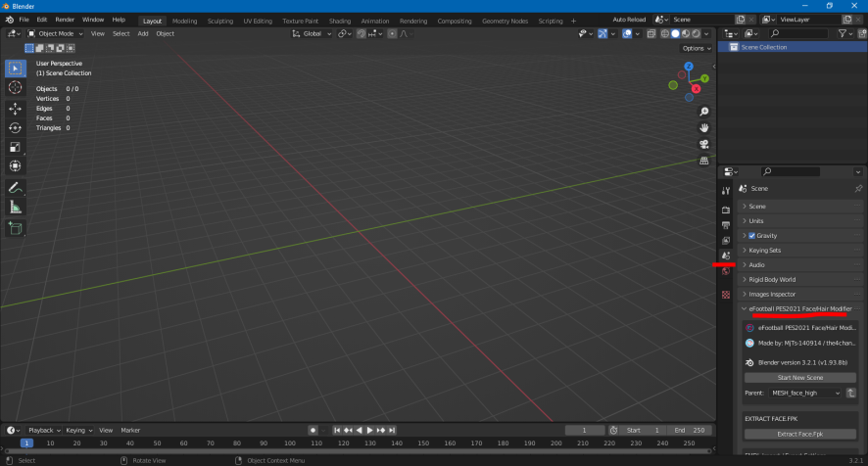Screen dimensions: 868x466
Task: Switch to the Scripting workspace tab
Action: (551, 21)
